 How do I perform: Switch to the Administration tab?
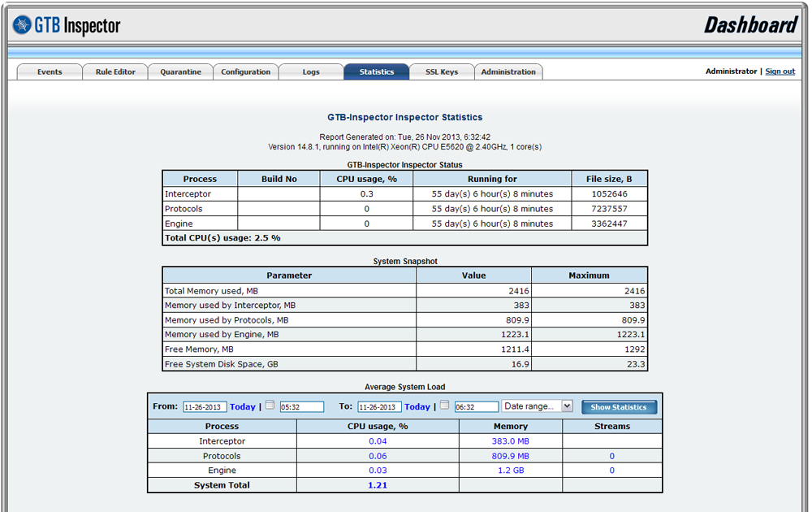tap(508, 72)
